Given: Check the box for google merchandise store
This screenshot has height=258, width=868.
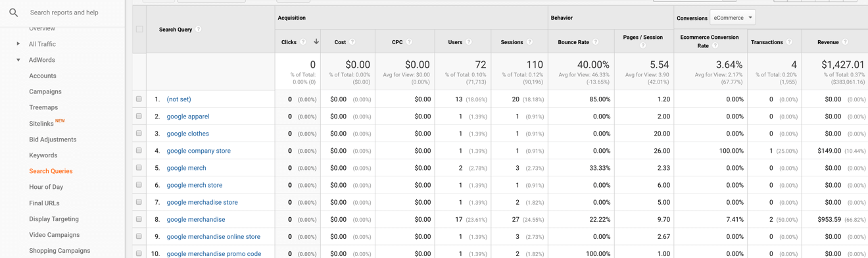Looking at the screenshot, I should coord(139,202).
